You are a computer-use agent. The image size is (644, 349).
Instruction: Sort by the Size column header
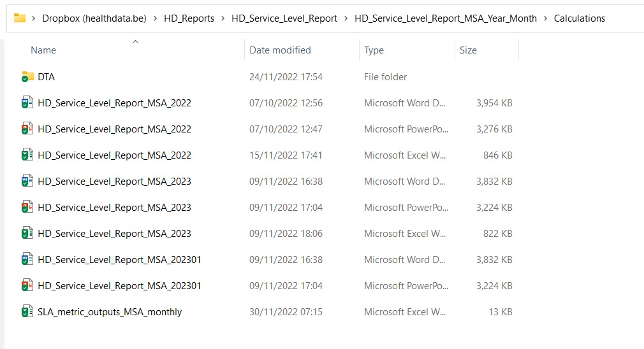(468, 50)
